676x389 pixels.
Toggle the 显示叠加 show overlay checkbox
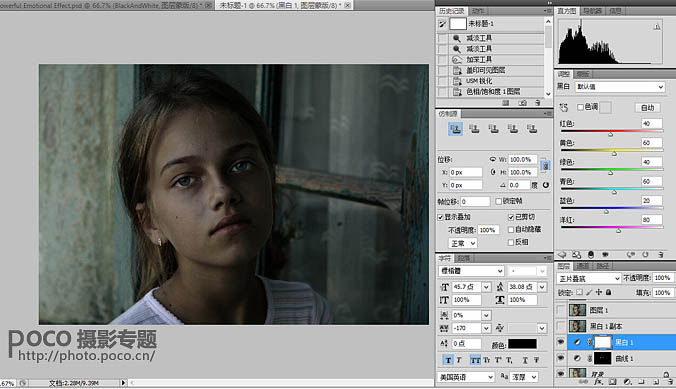coord(441,217)
